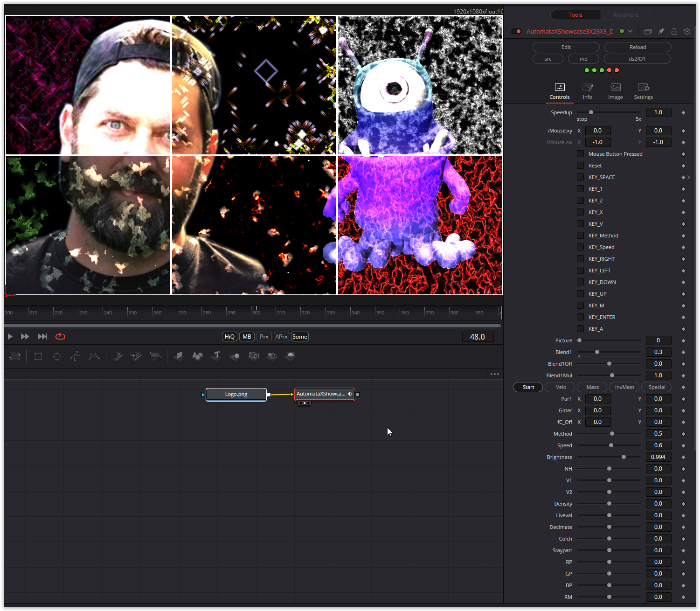The width and height of the screenshot is (700, 611).
Task: Open the version dropdown next to AutomataXShowcase3X23X3_D
Action: 631,31
